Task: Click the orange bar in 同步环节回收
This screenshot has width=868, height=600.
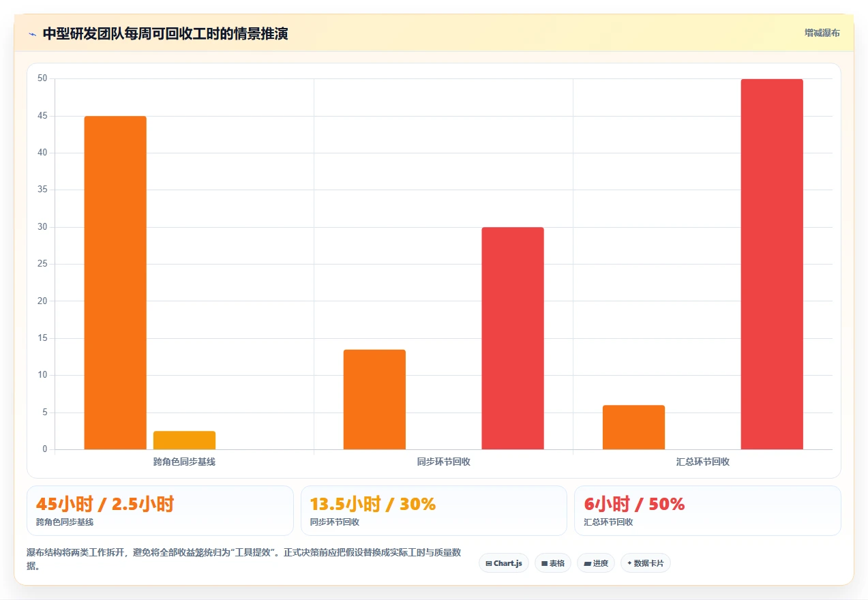Action: (x=374, y=400)
